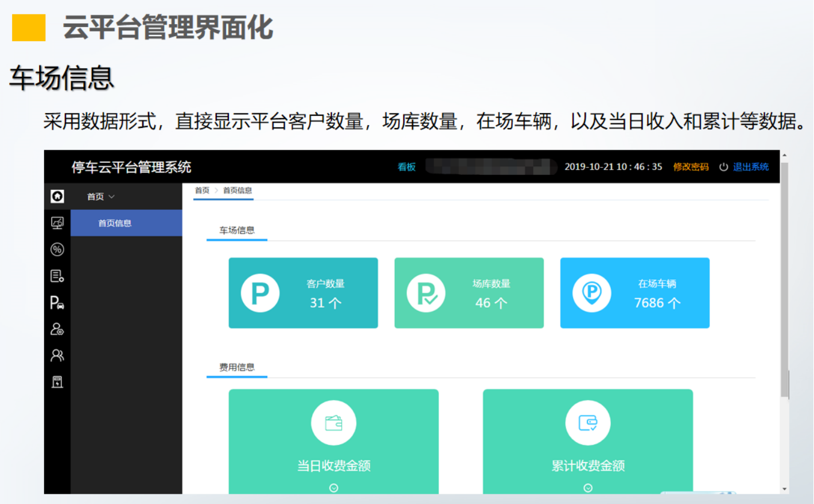Click the 修改密码 link
Image resolution: width=814 pixels, height=504 pixels.
[691, 167]
